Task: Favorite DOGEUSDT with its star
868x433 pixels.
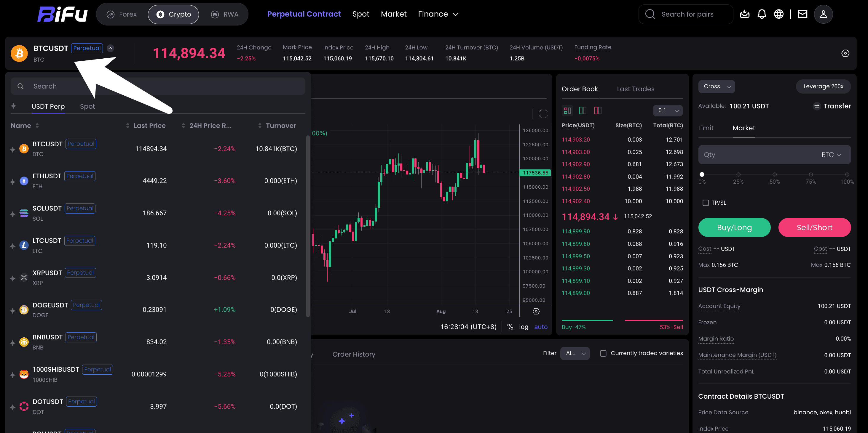Action: pyautogui.click(x=13, y=310)
